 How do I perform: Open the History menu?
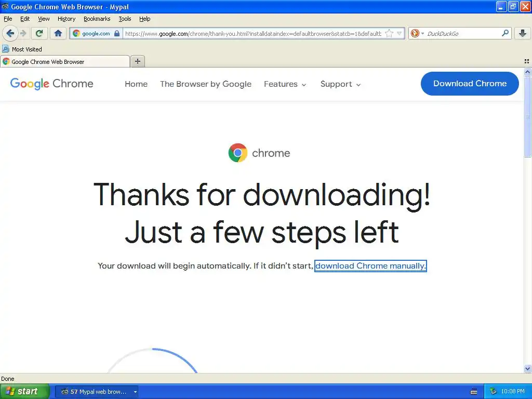coord(66,19)
